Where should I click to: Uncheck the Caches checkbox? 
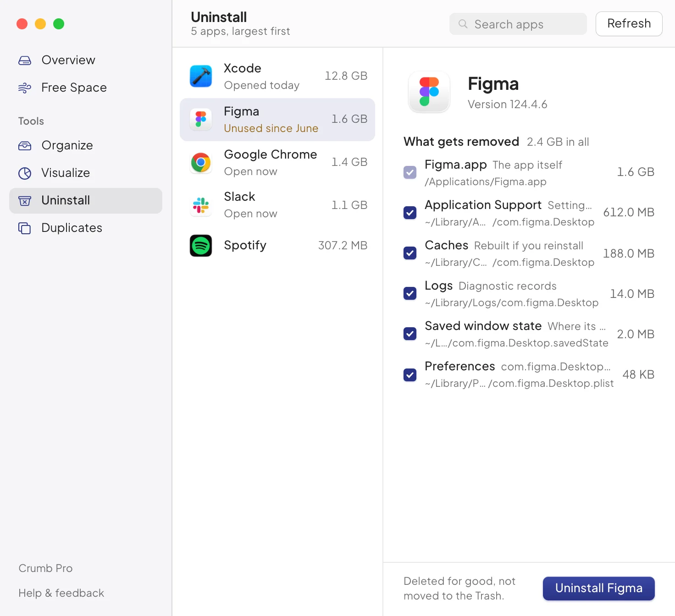pos(410,253)
